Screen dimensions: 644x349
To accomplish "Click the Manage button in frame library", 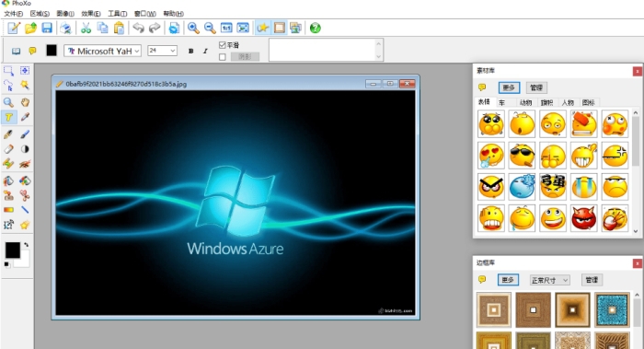I will coord(592,280).
